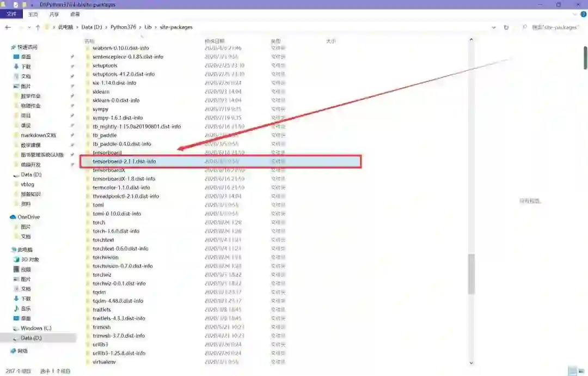Screen dimensions: 588x376
Task: Click the Quick access star icon
Action: coord(14,47)
